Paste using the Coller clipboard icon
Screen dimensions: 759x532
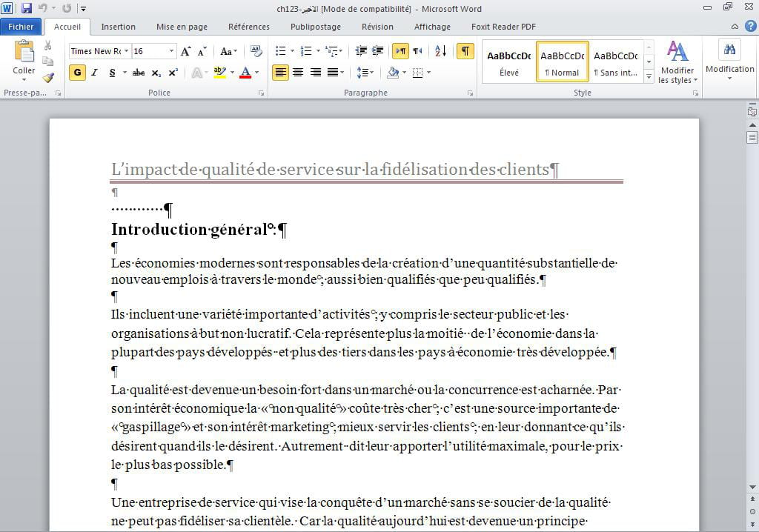24,51
